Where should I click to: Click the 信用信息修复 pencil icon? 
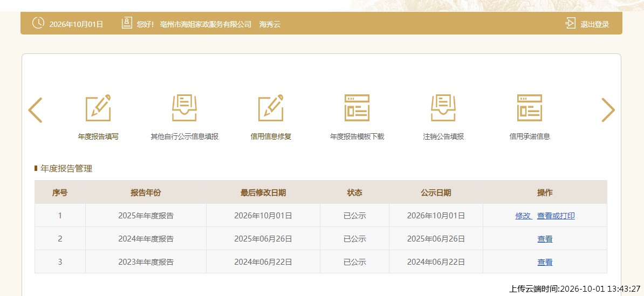[x=271, y=108]
